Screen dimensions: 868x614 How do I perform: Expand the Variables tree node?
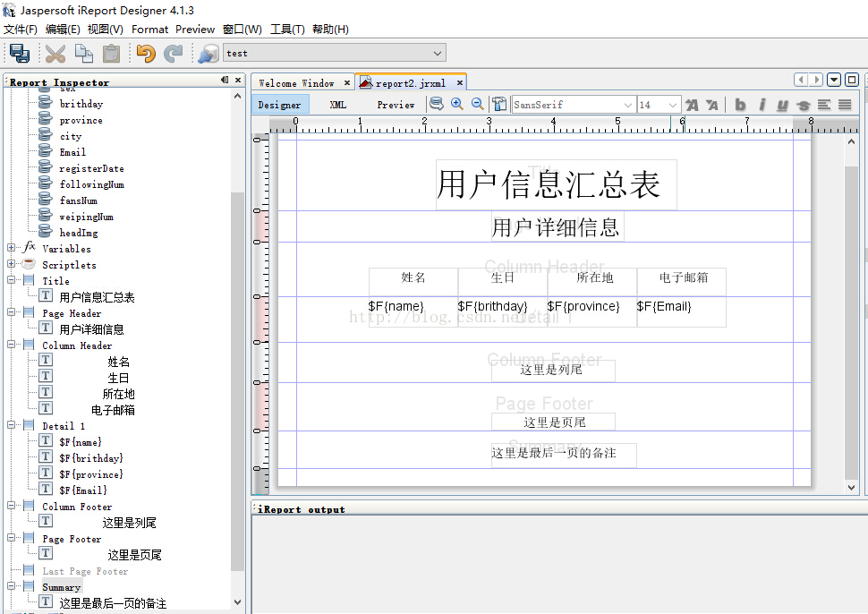tap(11, 248)
